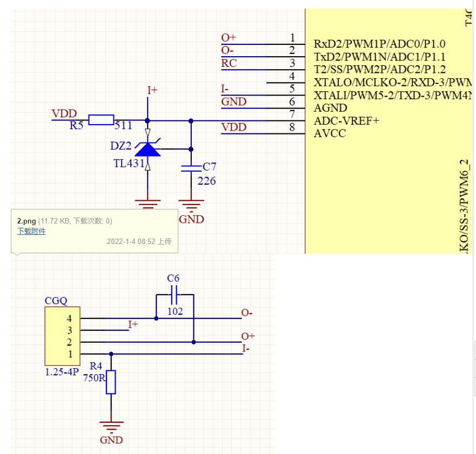Click the GND label below C7
The width and height of the screenshot is (476, 454).
[x=191, y=219]
